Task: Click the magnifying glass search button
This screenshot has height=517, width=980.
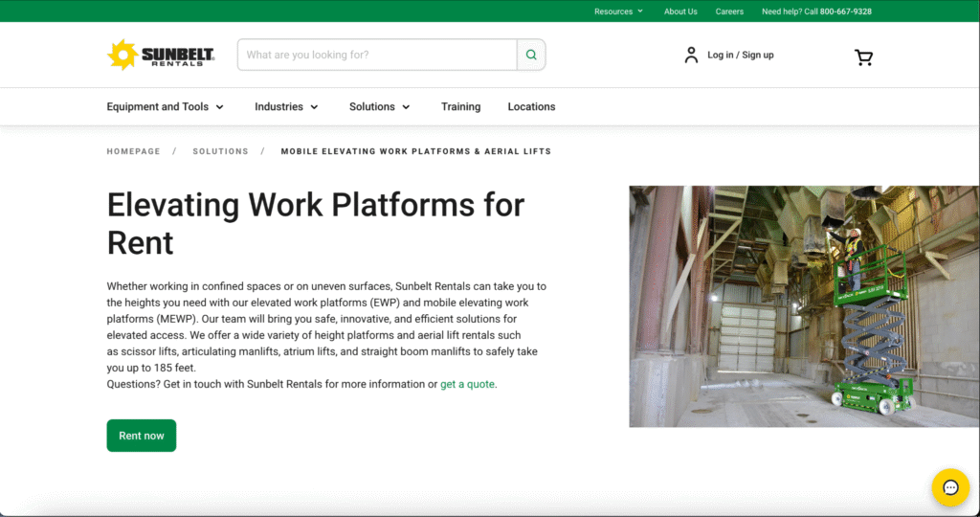Action: [x=531, y=55]
